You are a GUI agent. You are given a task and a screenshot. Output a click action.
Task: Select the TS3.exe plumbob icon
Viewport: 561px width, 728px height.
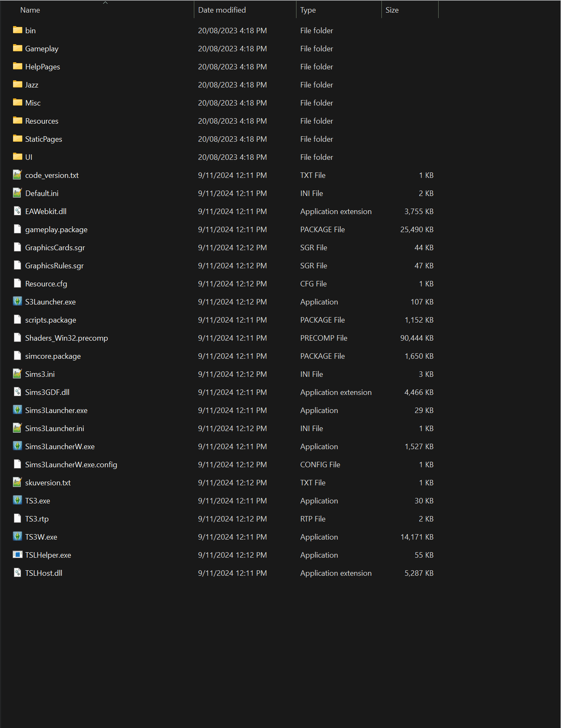click(17, 500)
